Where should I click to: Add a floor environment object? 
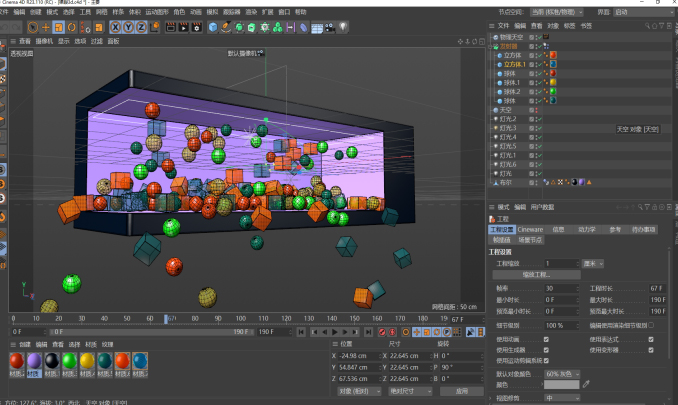(x=317, y=28)
